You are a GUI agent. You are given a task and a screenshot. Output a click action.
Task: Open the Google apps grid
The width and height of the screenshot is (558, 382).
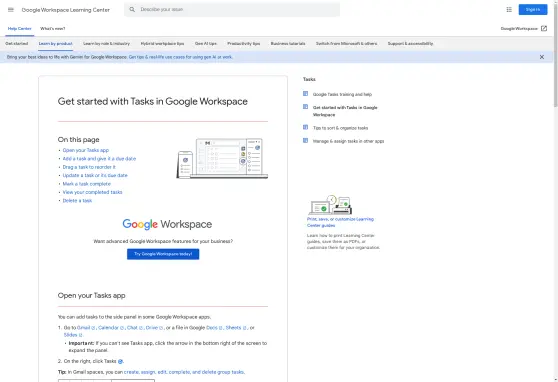509,10
